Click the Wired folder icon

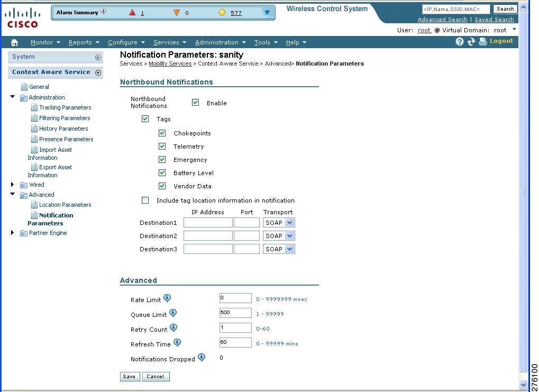(24, 185)
